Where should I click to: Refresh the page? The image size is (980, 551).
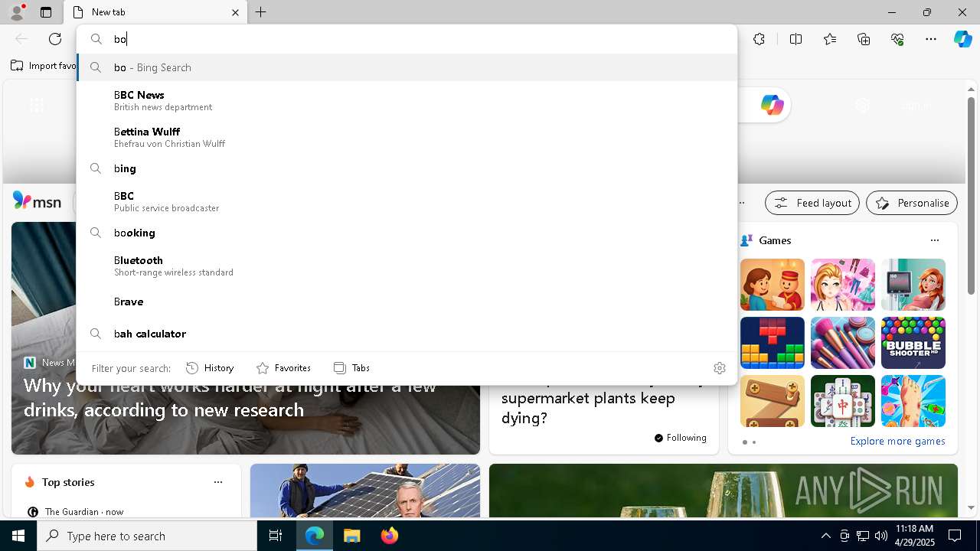pos(55,39)
